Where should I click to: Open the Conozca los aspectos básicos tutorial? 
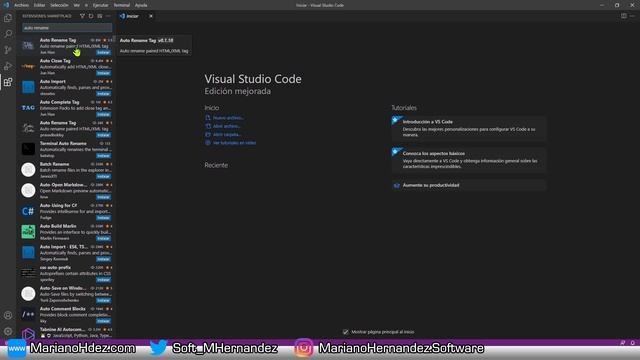[469, 160]
